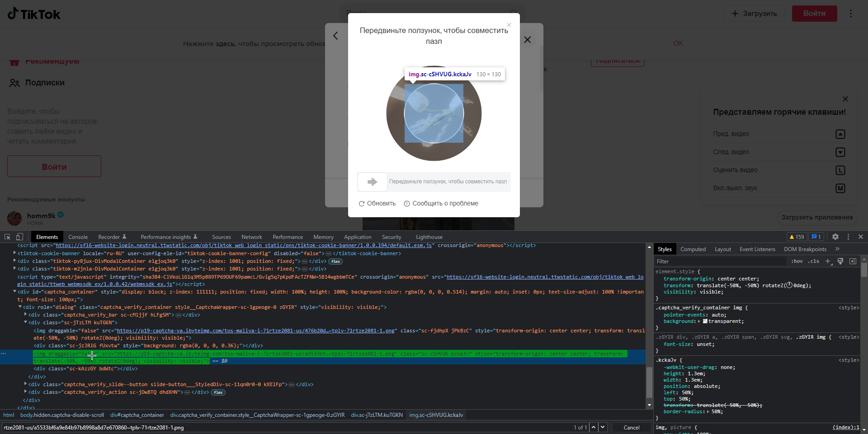Click the Подписки people icon
The width and height of the screenshot is (868, 434).
click(14, 83)
